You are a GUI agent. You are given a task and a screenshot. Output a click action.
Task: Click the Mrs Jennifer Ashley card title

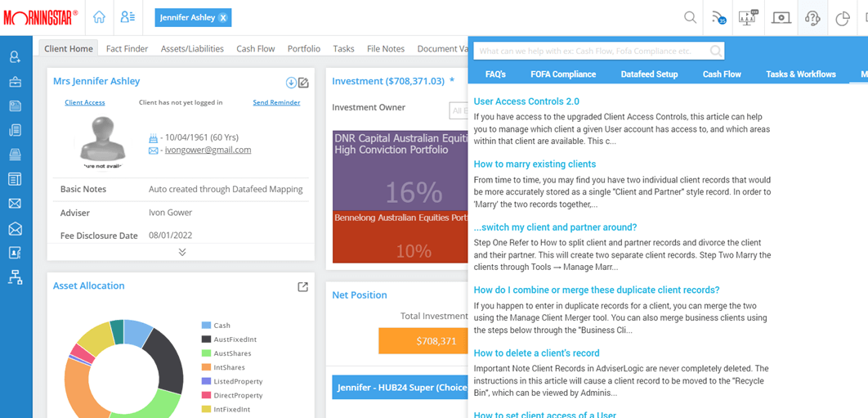[x=96, y=81]
